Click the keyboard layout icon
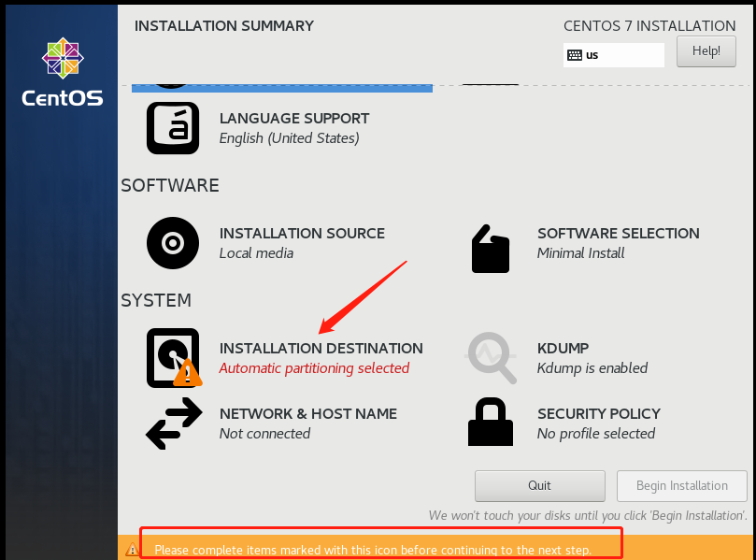 (x=574, y=55)
